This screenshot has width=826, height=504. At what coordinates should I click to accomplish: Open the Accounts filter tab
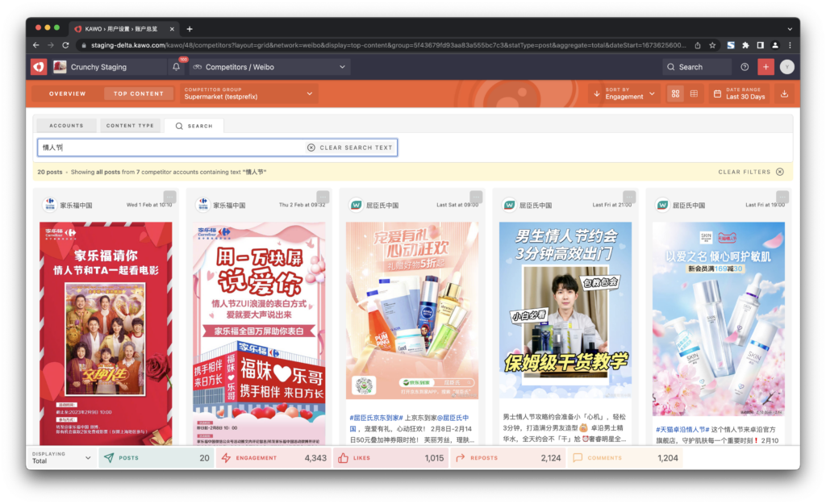66,126
